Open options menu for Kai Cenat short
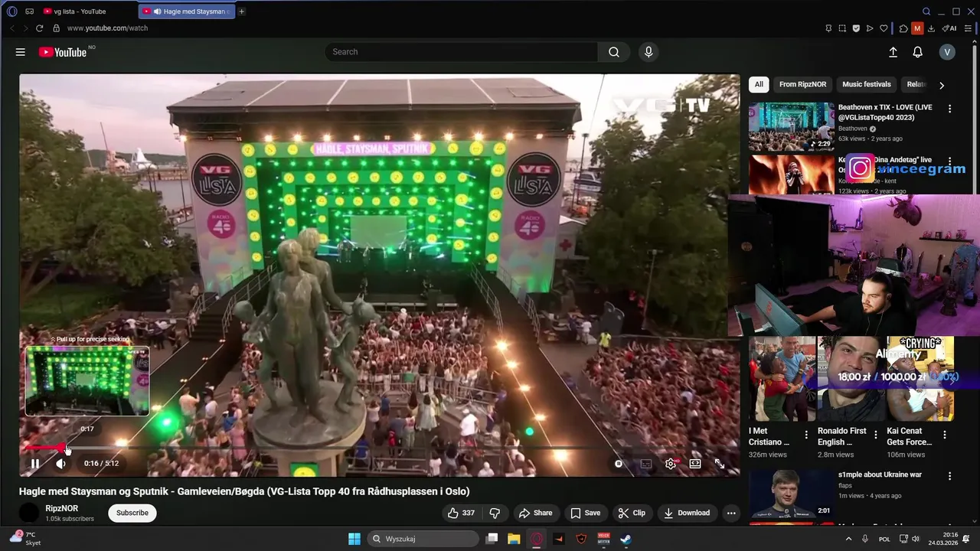The image size is (980, 551). coord(944,435)
